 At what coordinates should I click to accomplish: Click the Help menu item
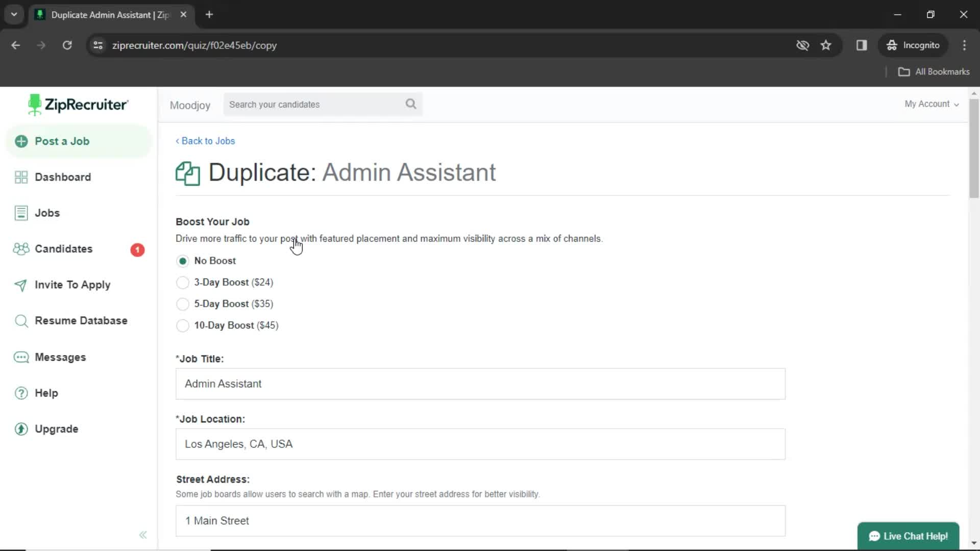tap(46, 392)
